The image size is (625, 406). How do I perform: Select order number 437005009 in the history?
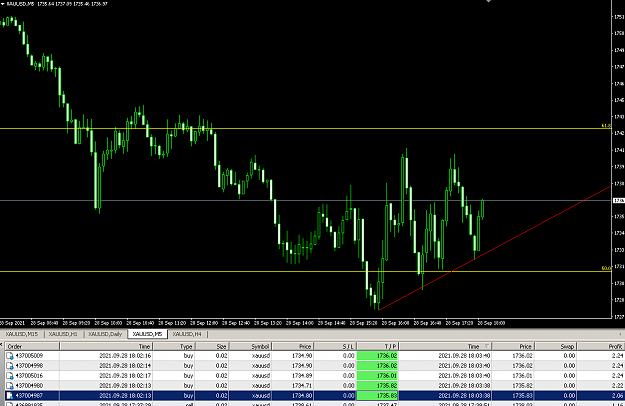pyautogui.click(x=29, y=356)
